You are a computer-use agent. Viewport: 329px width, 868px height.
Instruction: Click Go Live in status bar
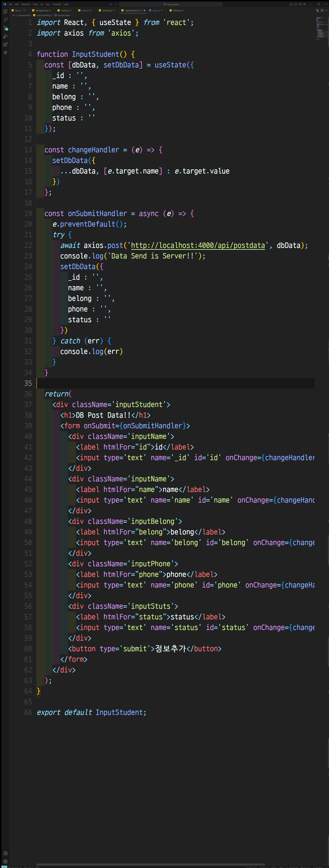click(x=306, y=867)
